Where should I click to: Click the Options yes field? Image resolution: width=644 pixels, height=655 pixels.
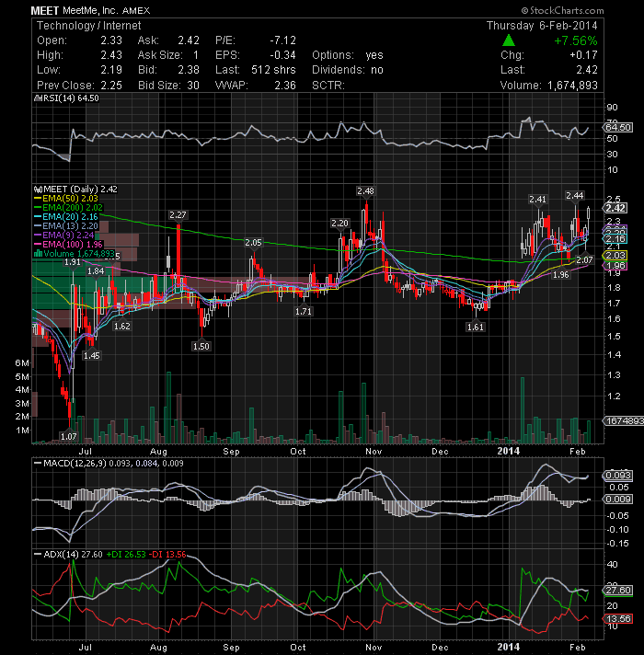pos(348,55)
